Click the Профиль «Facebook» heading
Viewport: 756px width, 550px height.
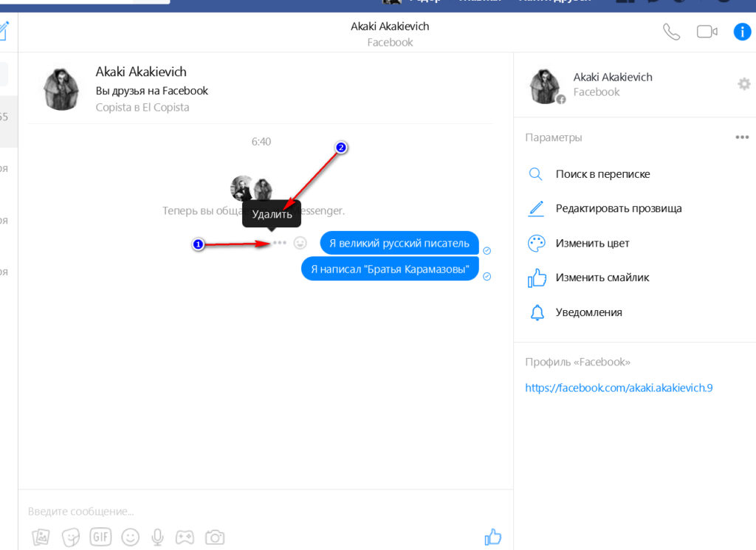tap(577, 362)
